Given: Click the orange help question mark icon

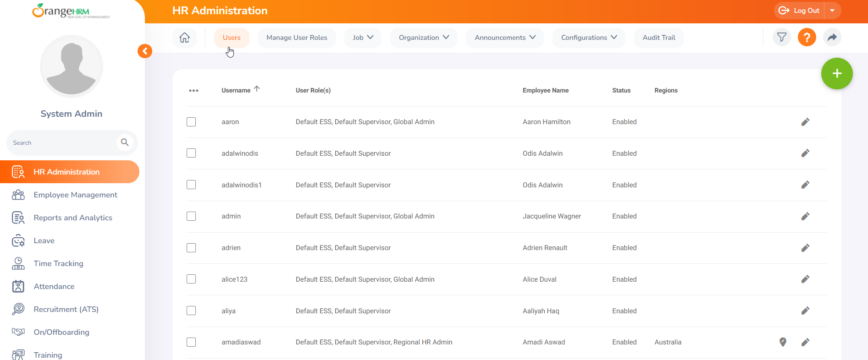Looking at the screenshot, I should (x=807, y=37).
